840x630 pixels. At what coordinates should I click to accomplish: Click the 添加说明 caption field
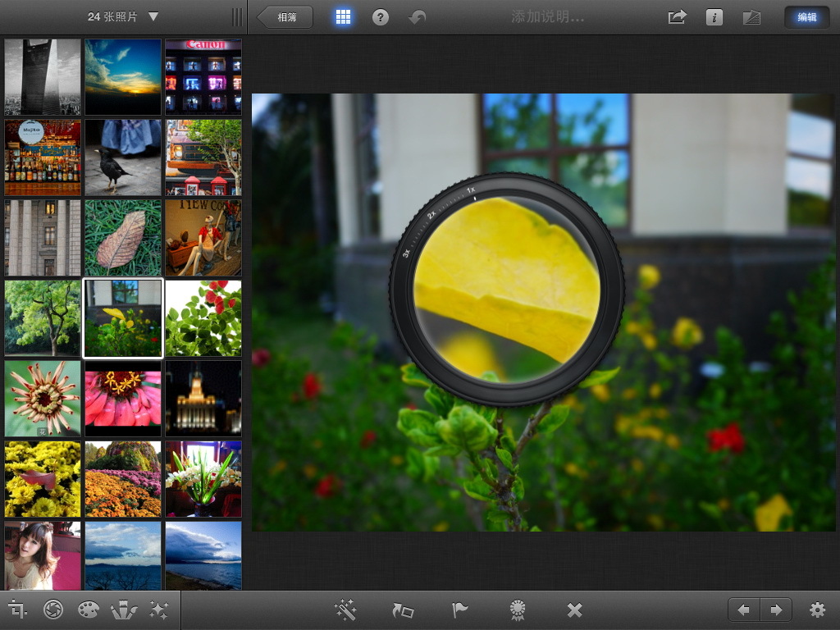(x=547, y=17)
